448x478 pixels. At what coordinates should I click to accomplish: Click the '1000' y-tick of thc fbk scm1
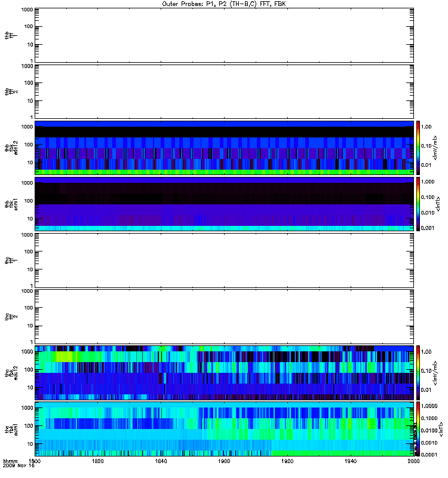(x=27, y=408)
